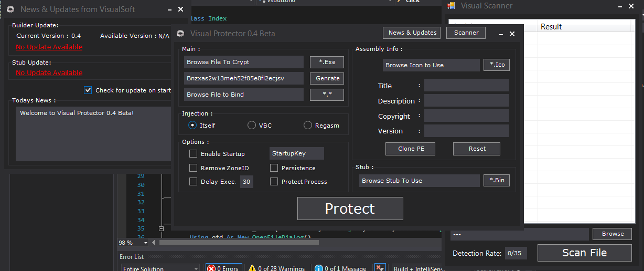This screenshot has height=271, width=644.
Task: Click the scroll-left arrow of editor scrollbar
Action: click(x=154, y=243)
